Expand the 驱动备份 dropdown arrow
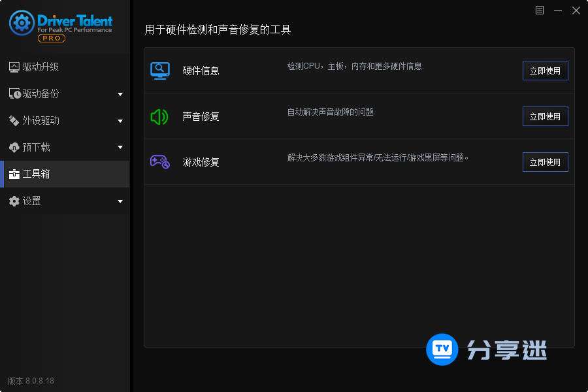Image resolution: width=588 pixels, height=392 pixels. 120,93
